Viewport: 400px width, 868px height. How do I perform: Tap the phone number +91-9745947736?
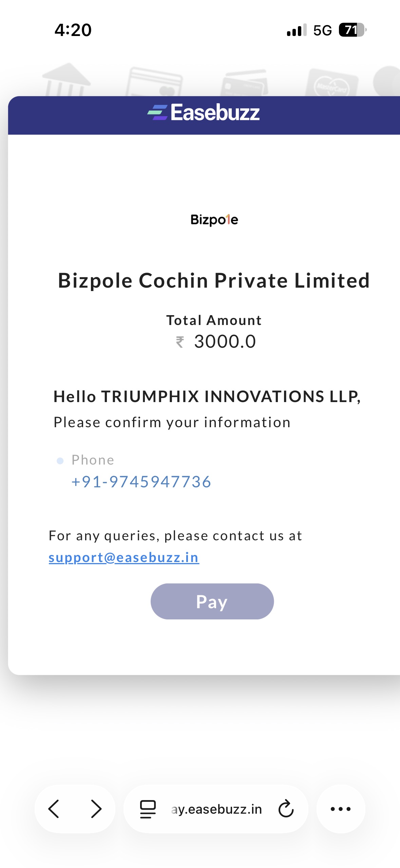(141, 482)
